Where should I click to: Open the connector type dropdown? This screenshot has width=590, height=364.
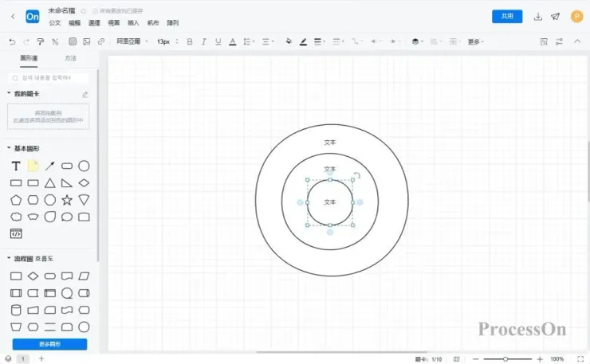(356, 41)
